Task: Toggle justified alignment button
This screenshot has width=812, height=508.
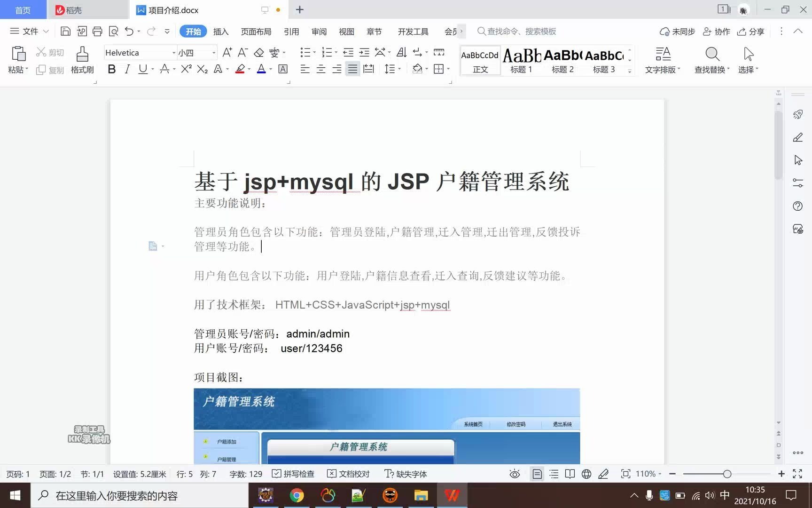Action: pos(352,69)
